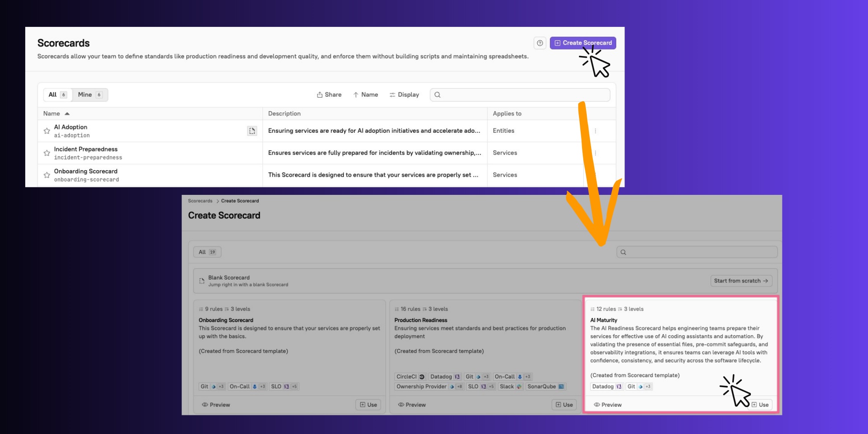
Task: Click the AI Maturity card title
Action: point(604,320)
